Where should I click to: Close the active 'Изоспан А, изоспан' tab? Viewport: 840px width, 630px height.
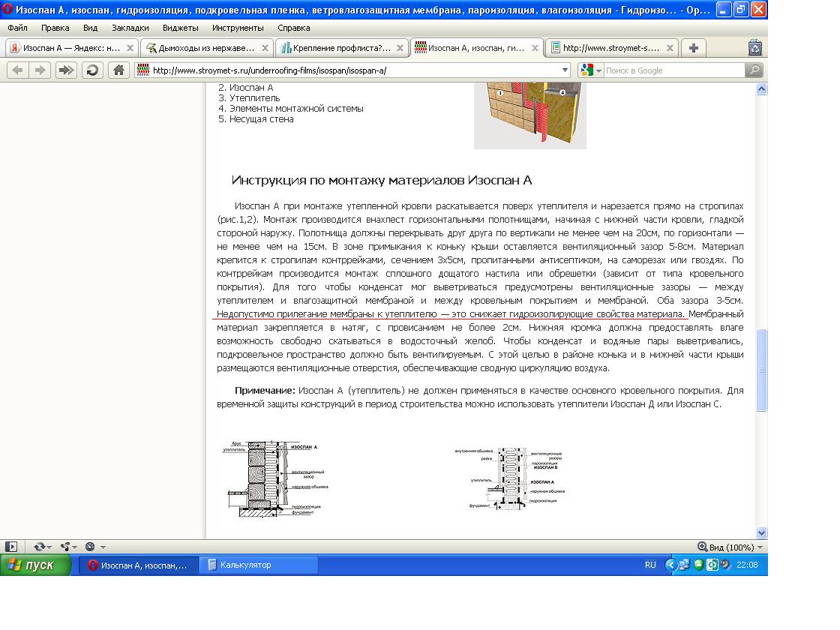pyautogui.click(x=535, y=48)
